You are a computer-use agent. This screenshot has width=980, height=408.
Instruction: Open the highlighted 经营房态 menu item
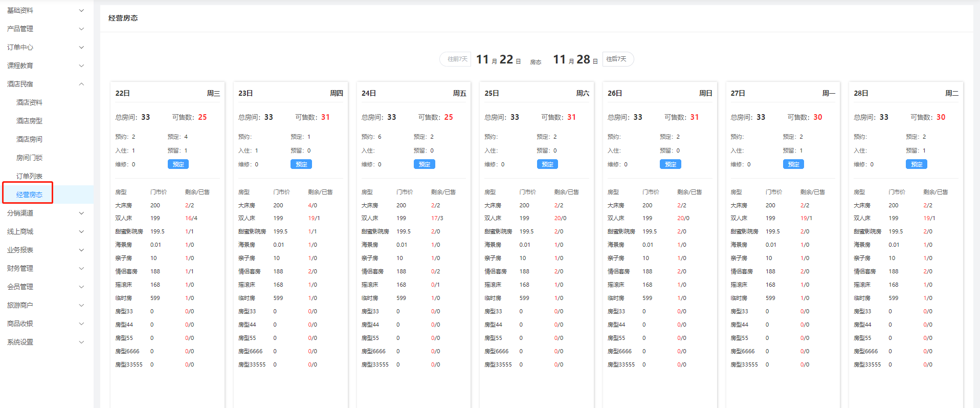[x=29, y=195]
